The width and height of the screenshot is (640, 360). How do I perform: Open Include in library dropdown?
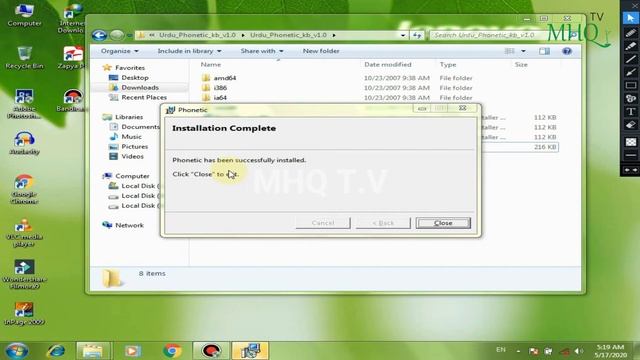[189, 51]
